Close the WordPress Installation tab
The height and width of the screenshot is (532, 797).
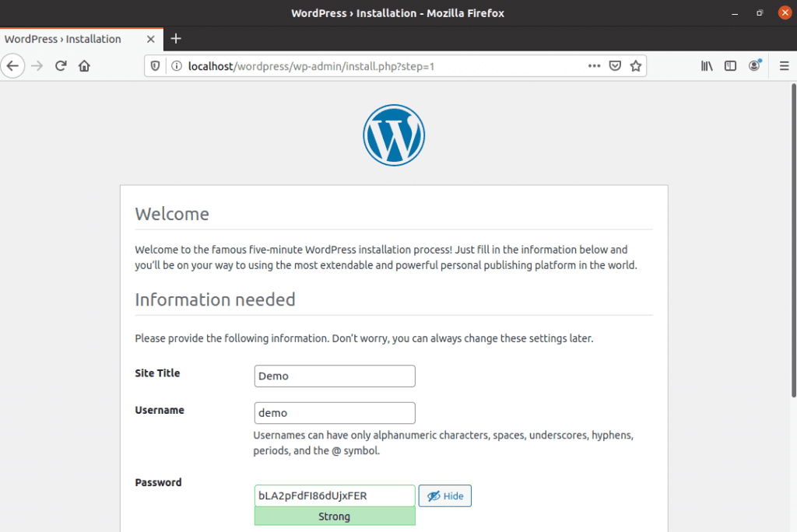pyautogui.click(x=151, y=39)
